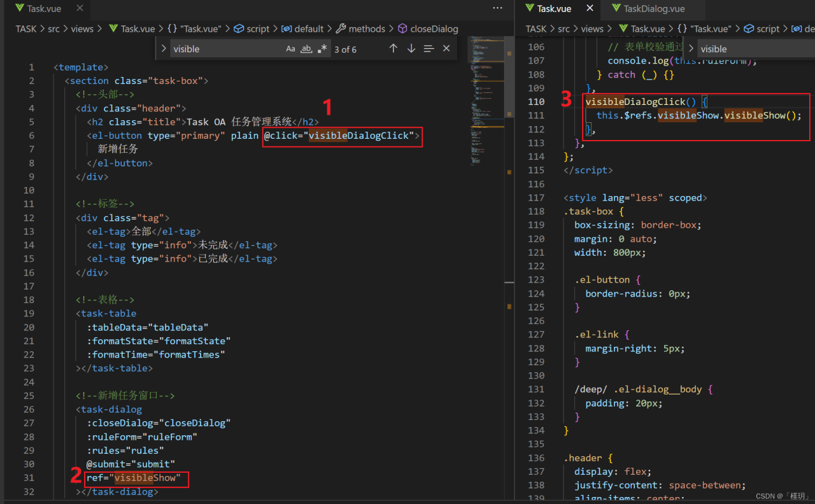Click the closeDialog breadcrumb item
The image size is (815, 504).
pyautogui.click(x=434, y=29)
